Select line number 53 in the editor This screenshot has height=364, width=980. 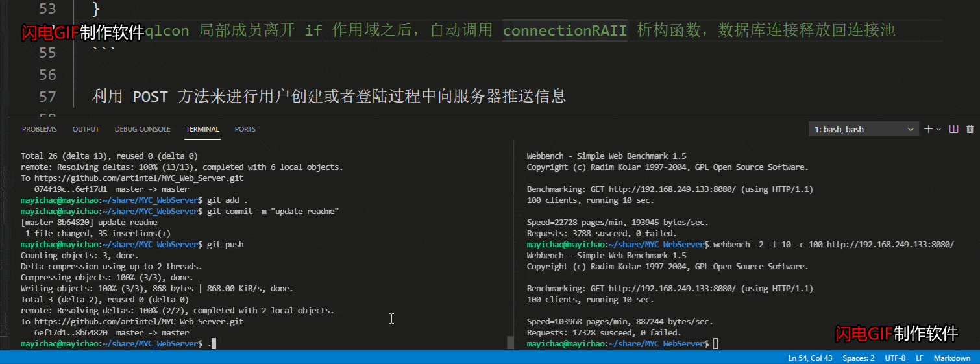click(48, 9)
